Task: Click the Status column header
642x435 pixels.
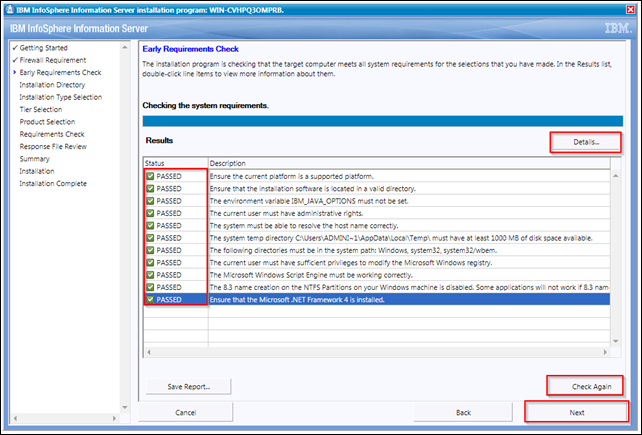Action: 175,163
